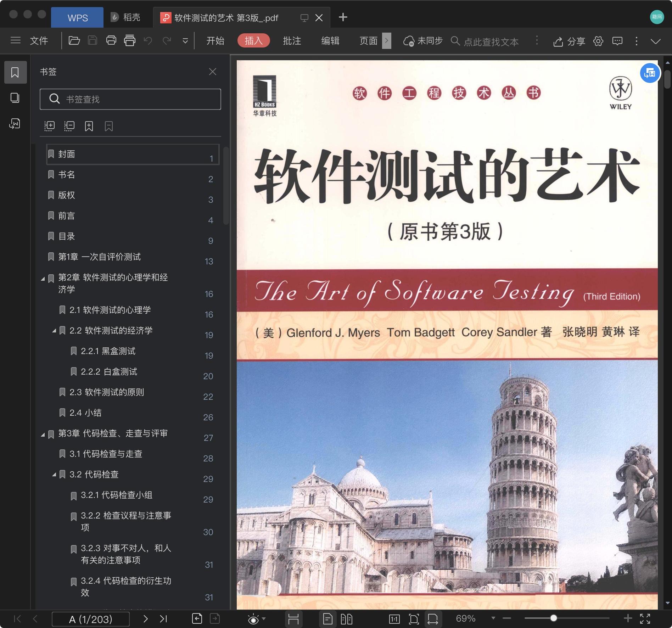Click the print icon

[x=111, y=41]
